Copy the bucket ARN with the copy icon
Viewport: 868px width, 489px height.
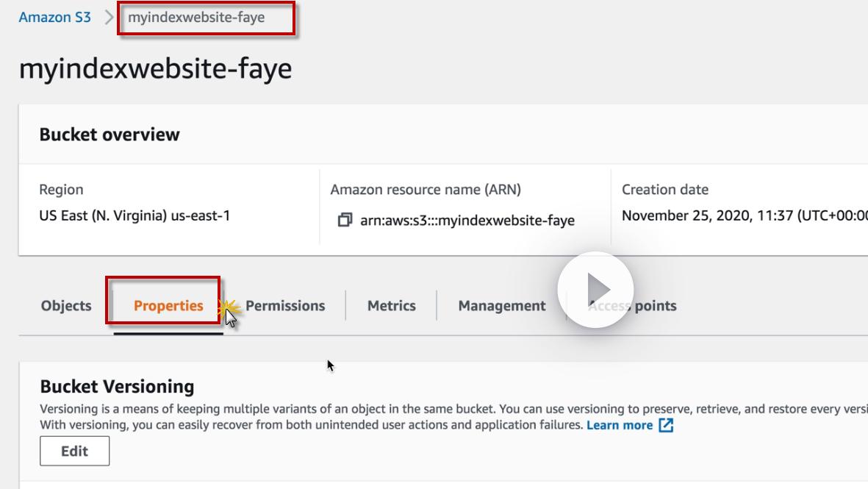[344, 220]
